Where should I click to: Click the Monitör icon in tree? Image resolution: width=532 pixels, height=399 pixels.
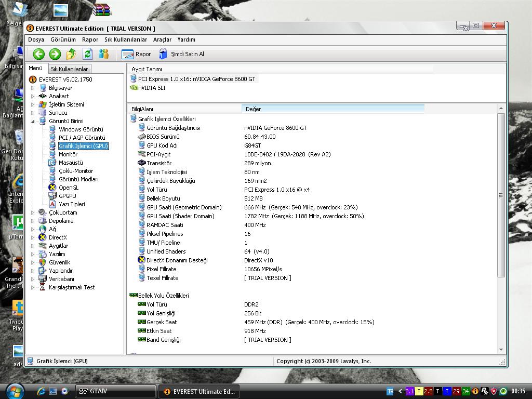coord(52,154)
